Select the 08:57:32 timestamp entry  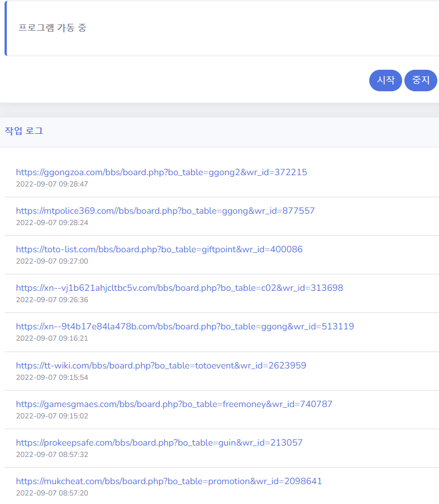tap(52, 455)
